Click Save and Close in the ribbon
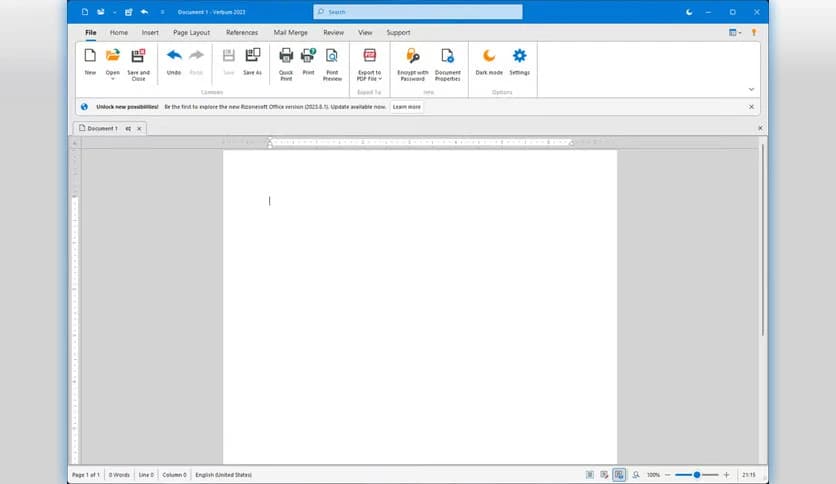The image size is (836, 484). coord(139,64)
